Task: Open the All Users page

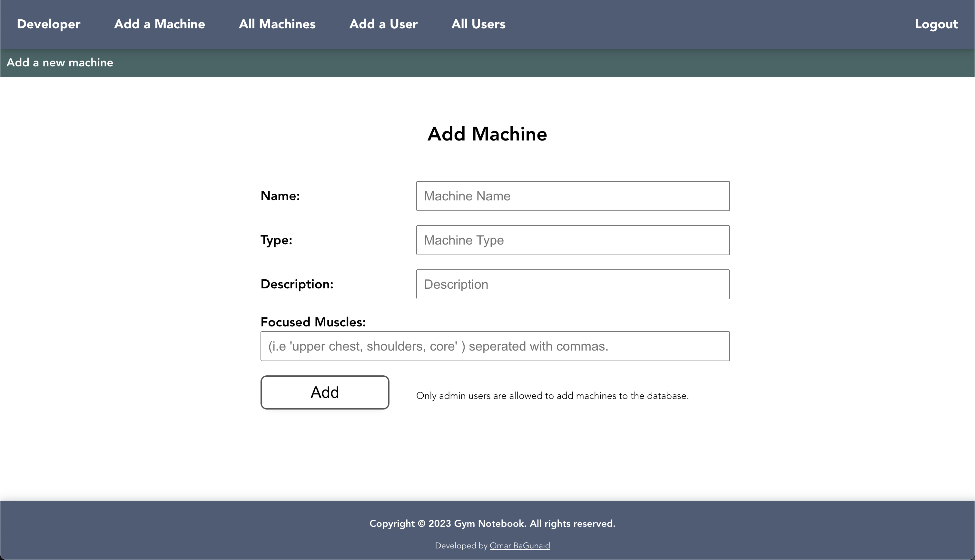Action: pos(478,24)
